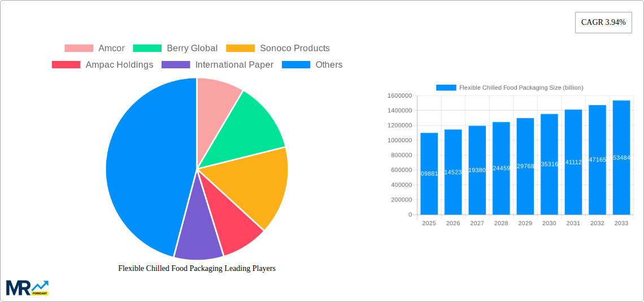Click the 1600000 y-axis label
The image size is (644, 302).
click(x=399, y=95)
